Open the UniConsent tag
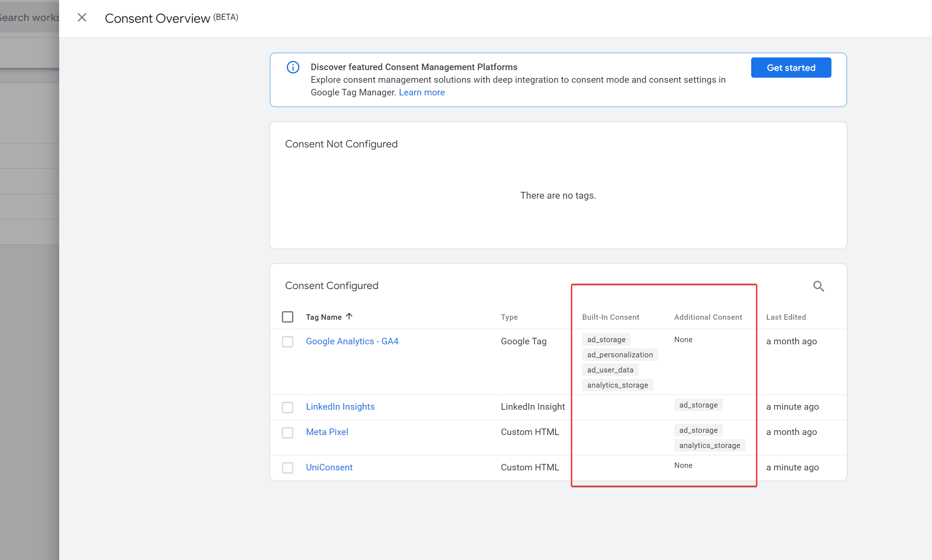This screenshot has height=560, width=932. pos(329,467)
